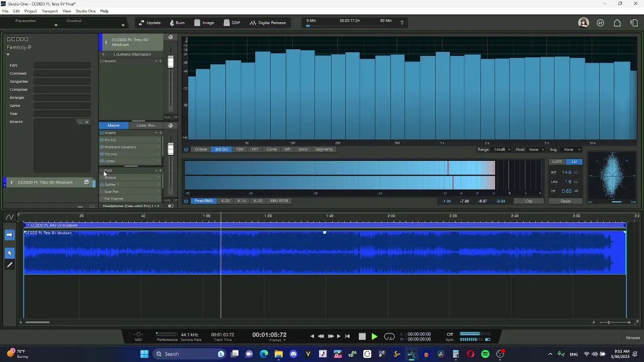Viewport: 644px width, 362px height.
Task: Open Master Inserts dropdown arrow
Action: pyautogui.click(x=156, y=133)
